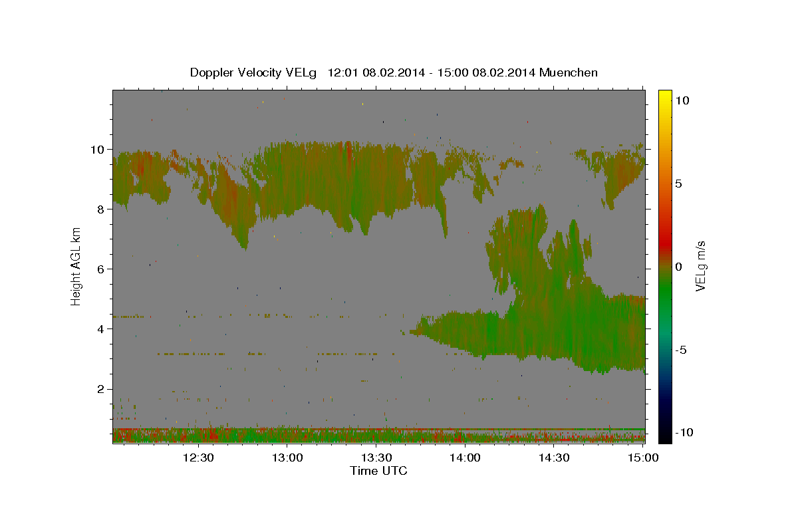Click the height tick label 8
The image size is (798, 532).
pyautogui.click(x=102, y=209)
